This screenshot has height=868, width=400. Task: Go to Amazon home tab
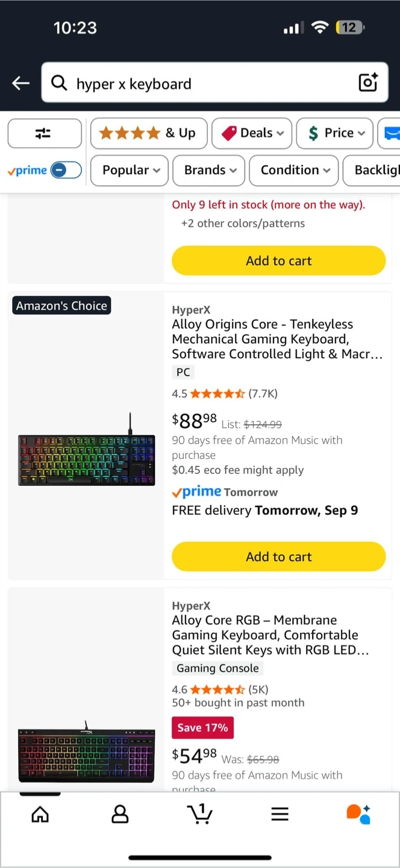40,814
